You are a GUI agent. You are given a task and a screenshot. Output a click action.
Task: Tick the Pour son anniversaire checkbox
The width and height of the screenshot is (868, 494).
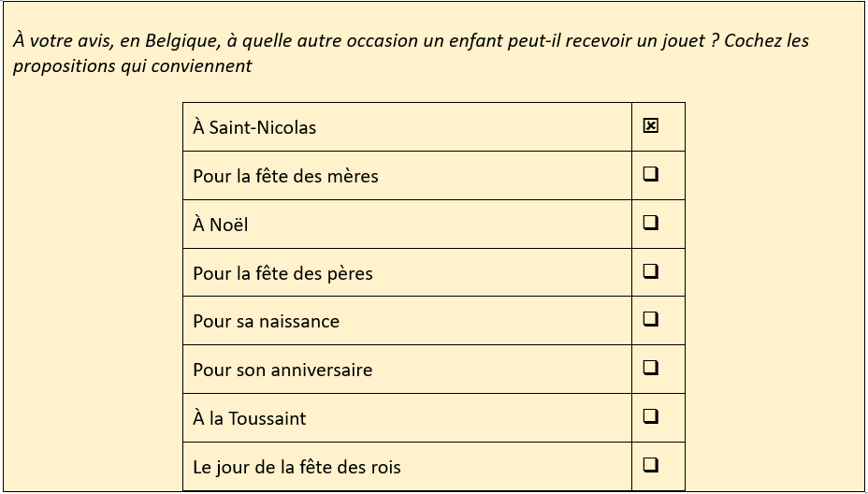(x=650, y=368)
